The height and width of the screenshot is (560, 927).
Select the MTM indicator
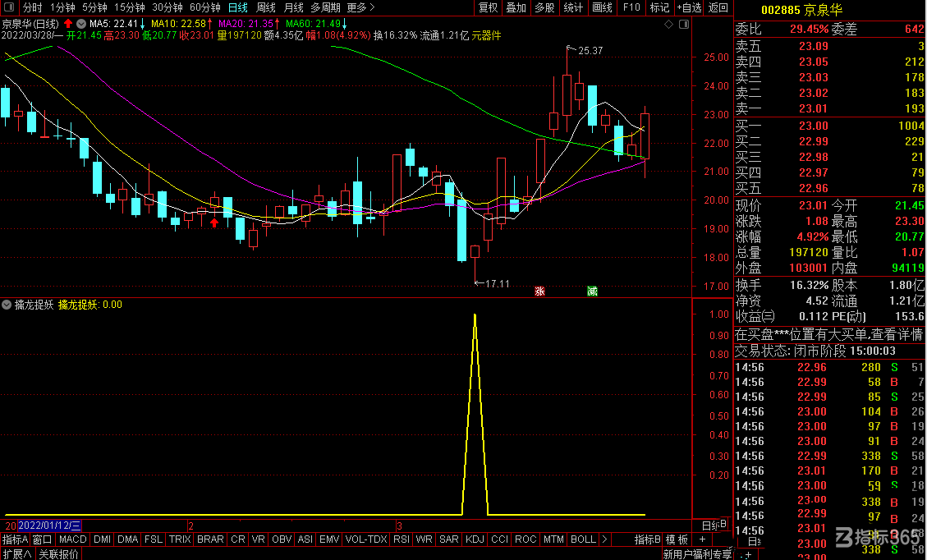point(553,539)
